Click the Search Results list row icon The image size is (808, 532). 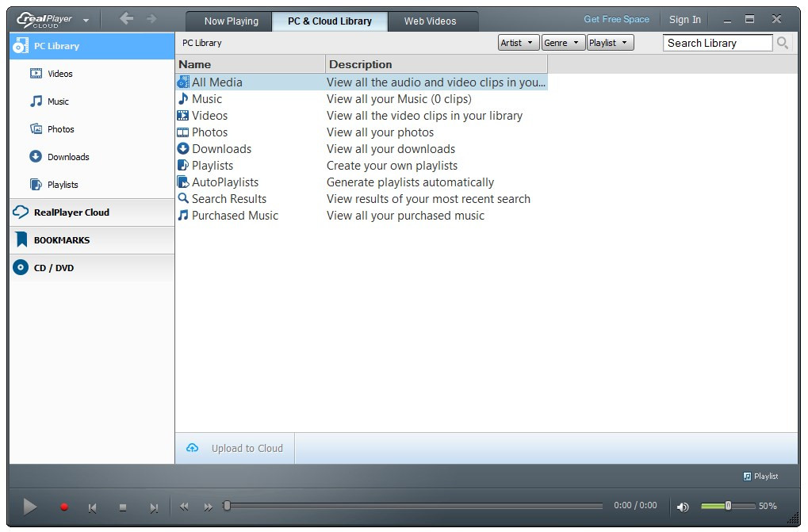point(183,198)
